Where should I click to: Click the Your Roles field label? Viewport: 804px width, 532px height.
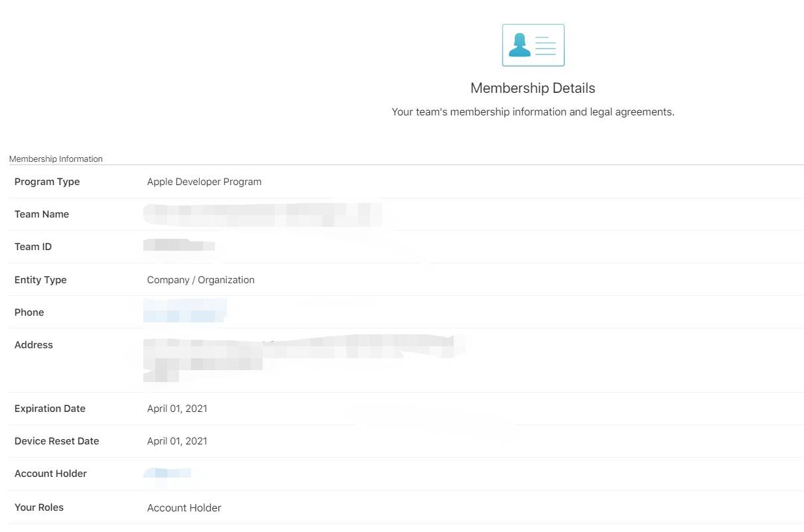coord(39,507)
